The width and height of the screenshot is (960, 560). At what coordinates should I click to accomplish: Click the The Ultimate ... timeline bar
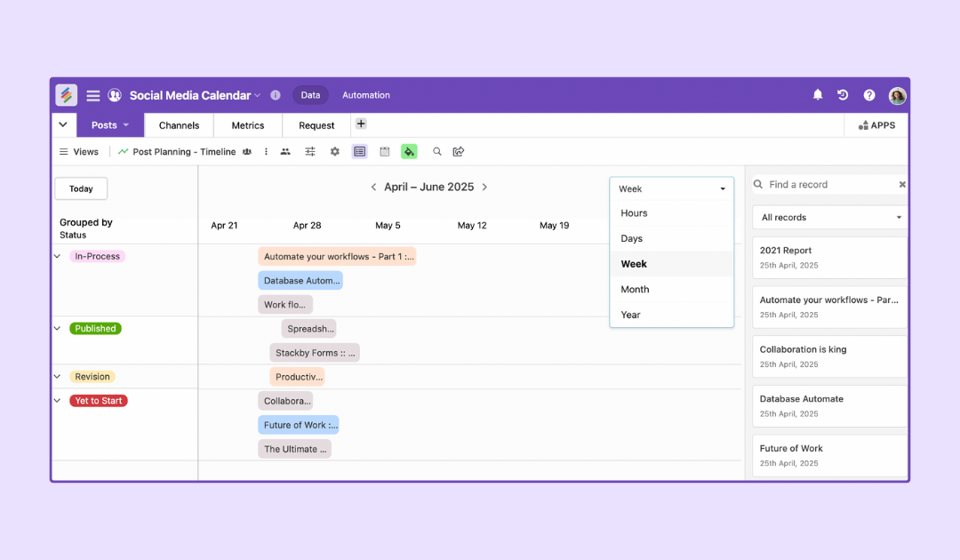pyautogui.click(x=294, y=449)
